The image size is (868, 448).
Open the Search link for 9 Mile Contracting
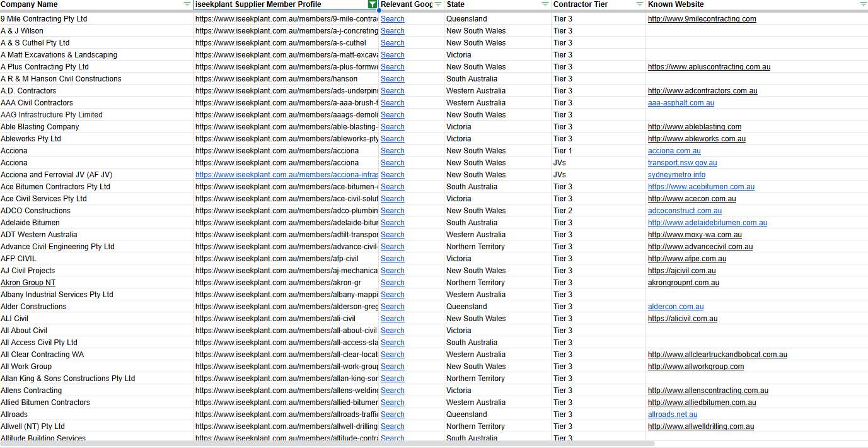392,18
